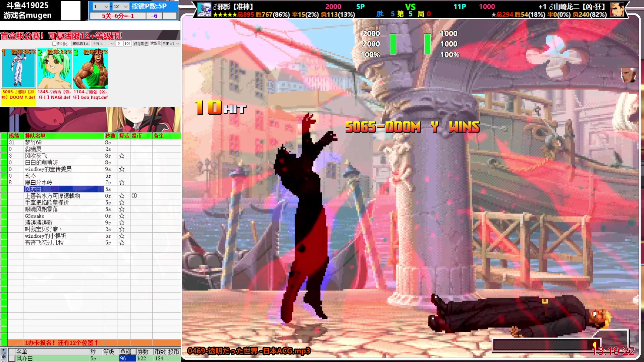This screenshot has width=644, height=362.
Task: Click the small opponent face portrait at right edge
Action: tap(628, 75)
